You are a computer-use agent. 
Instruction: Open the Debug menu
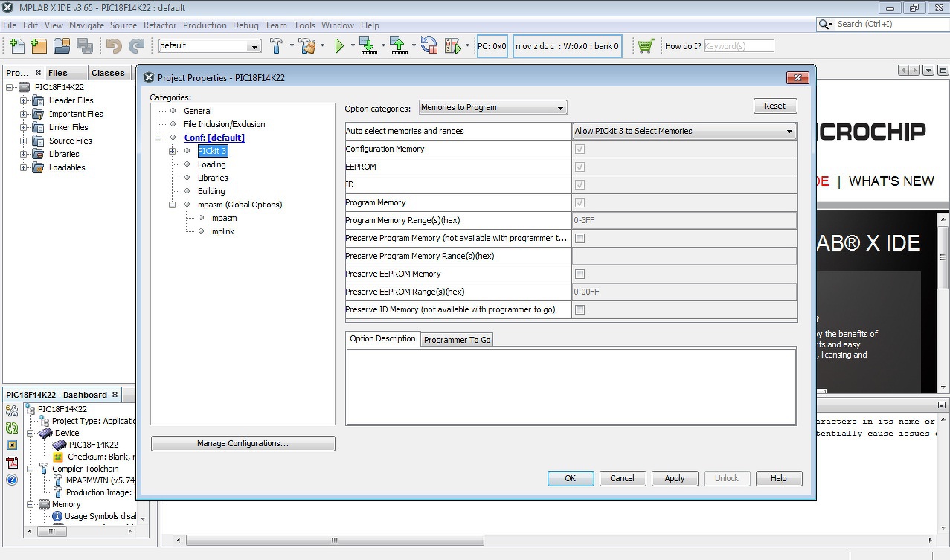tap(245, 25)
